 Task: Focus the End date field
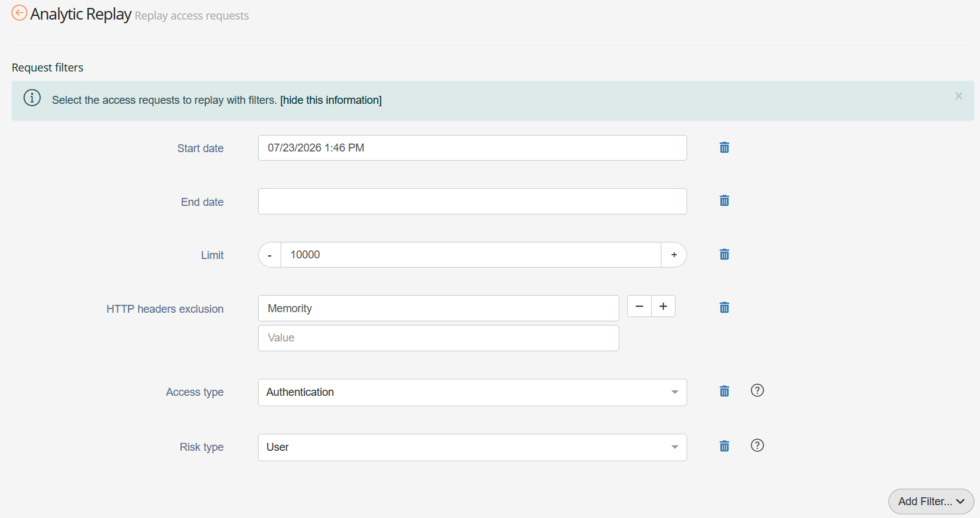coord(473,201)
